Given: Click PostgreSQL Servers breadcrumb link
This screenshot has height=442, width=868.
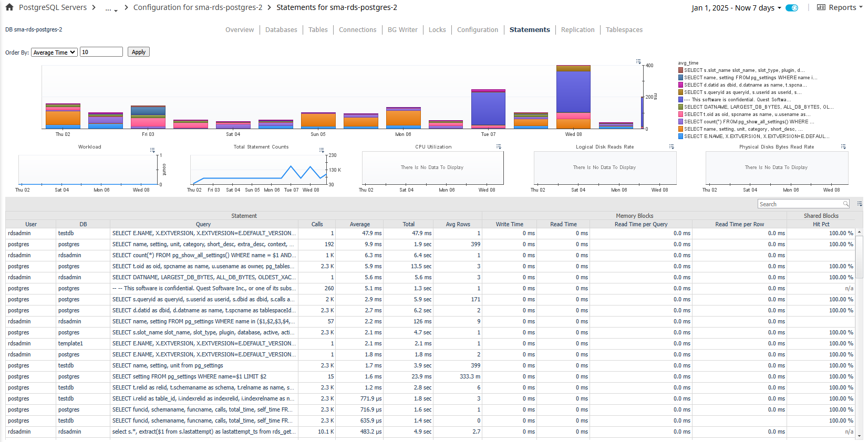Looking at the screenshot, I should [53, 7].
